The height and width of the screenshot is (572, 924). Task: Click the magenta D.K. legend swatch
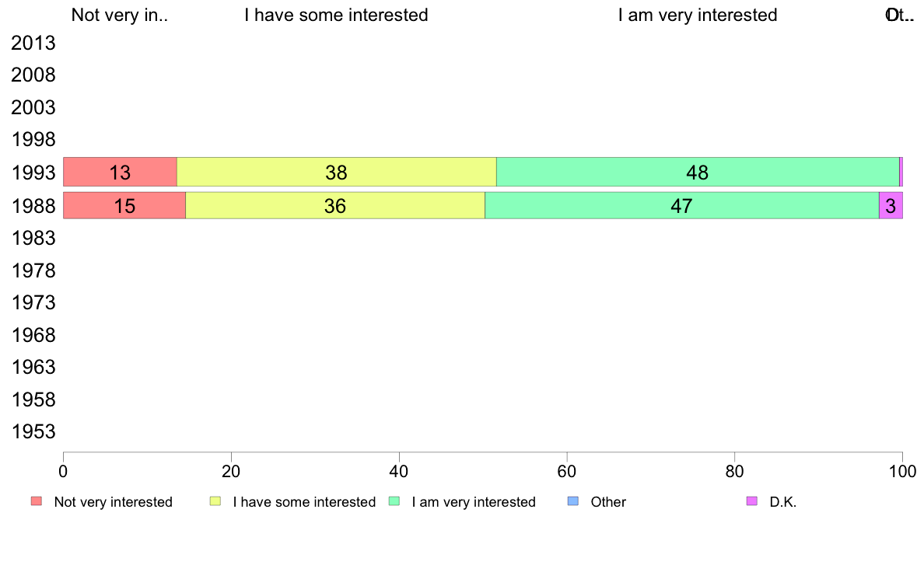(x=752, y=501)
